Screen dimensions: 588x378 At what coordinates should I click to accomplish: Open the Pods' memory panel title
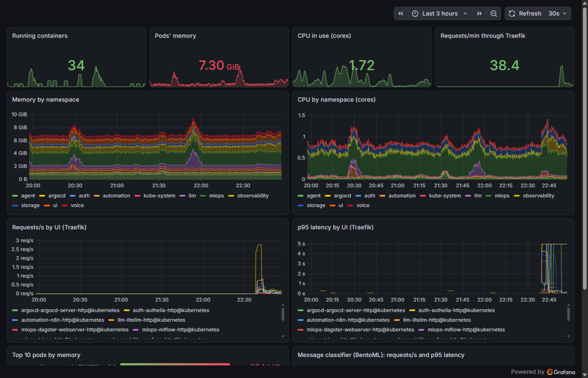click(176, 36)
